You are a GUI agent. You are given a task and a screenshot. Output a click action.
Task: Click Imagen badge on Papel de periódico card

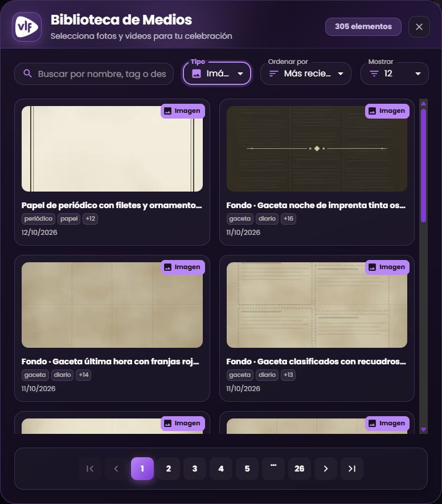click(x=182, y=111)
